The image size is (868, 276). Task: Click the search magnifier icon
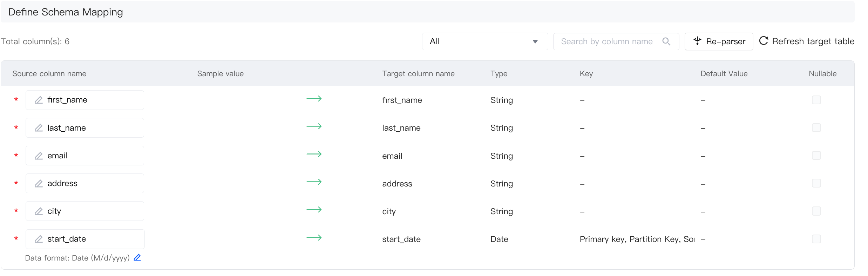(x=666, y=41)
